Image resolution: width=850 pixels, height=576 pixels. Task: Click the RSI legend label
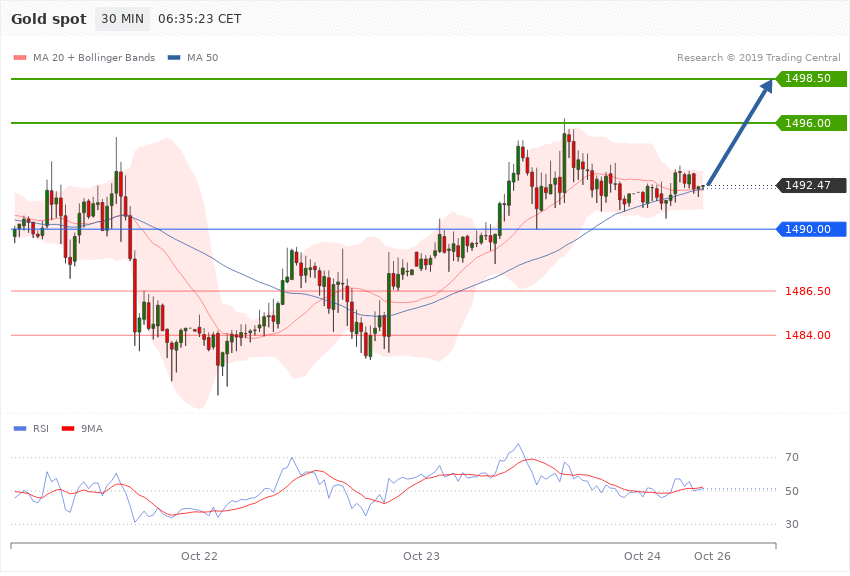click(x=41, y=429)
